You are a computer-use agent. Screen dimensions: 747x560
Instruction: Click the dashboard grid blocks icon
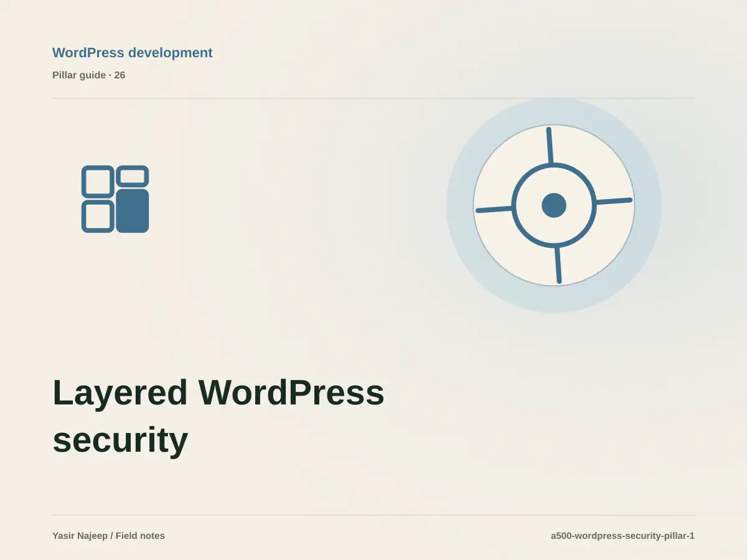pyautogui.click(x=115, y=199)
